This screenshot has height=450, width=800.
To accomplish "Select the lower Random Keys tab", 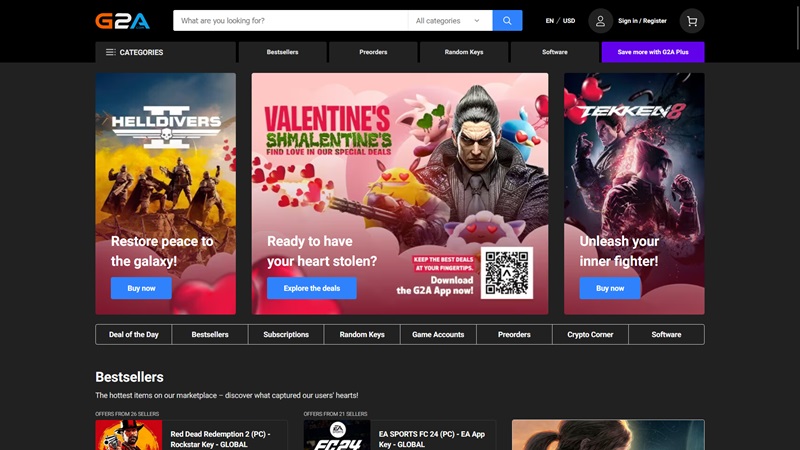I will tap(362, 335).
